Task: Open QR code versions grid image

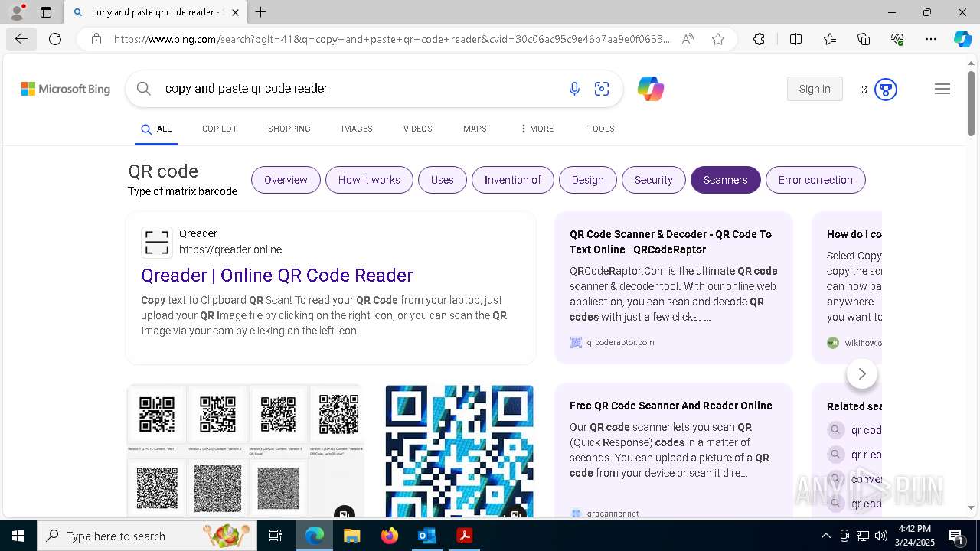Action: pyautogui.click(x=246, y=452)
